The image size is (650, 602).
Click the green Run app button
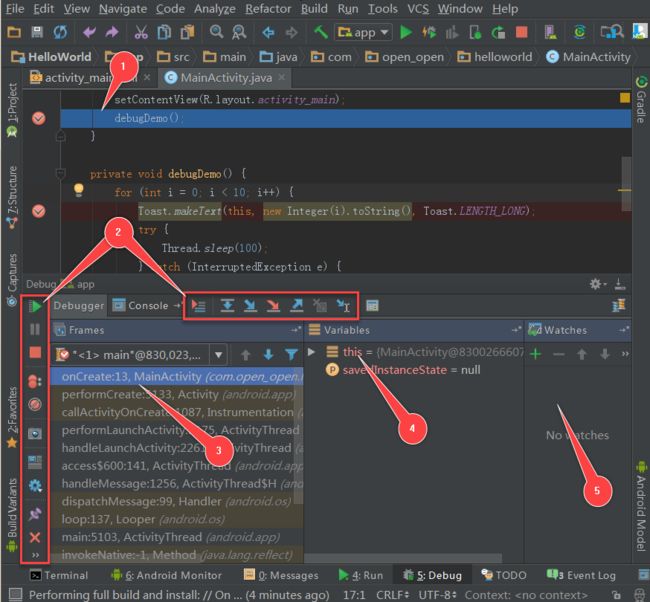(405, 32)
